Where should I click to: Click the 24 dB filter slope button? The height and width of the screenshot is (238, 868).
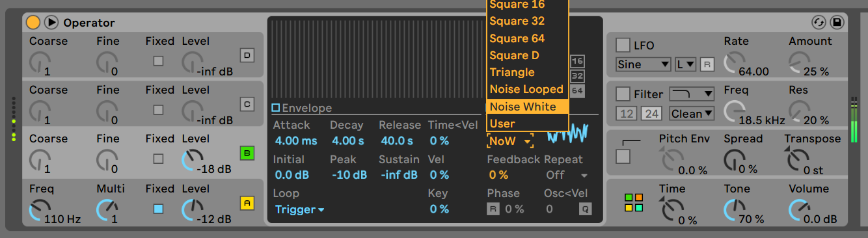pyautogui.click(x=651, y=114)
